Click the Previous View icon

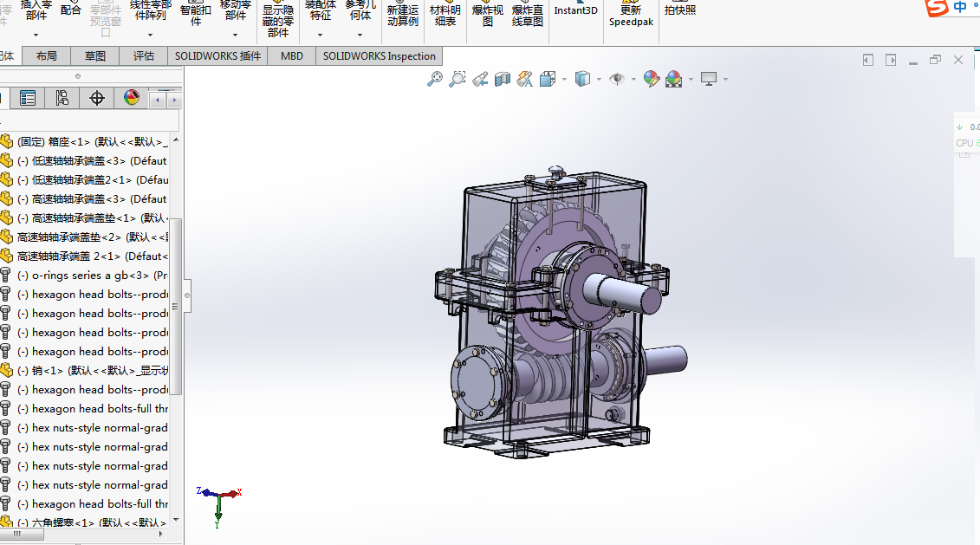[480, 79]
